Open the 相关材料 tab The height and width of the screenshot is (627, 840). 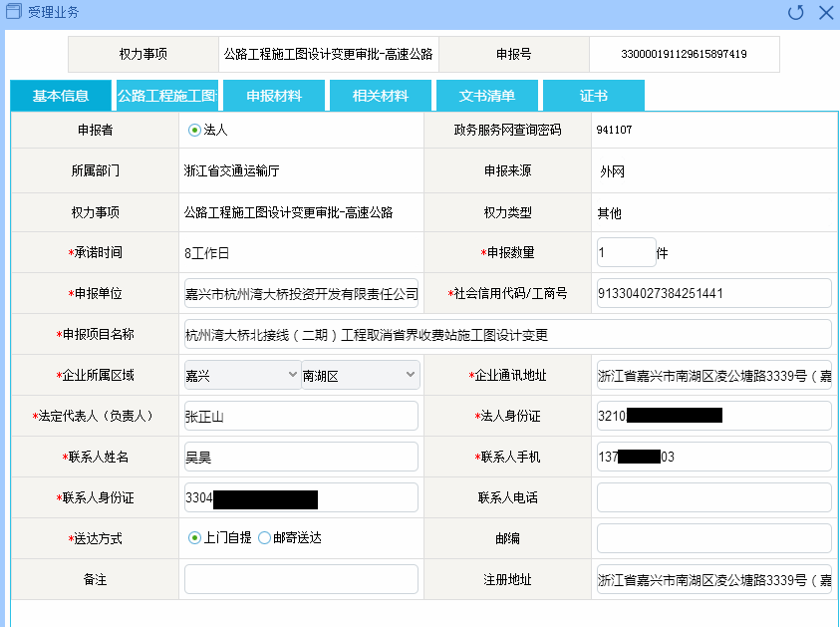[x=381, y=96]
